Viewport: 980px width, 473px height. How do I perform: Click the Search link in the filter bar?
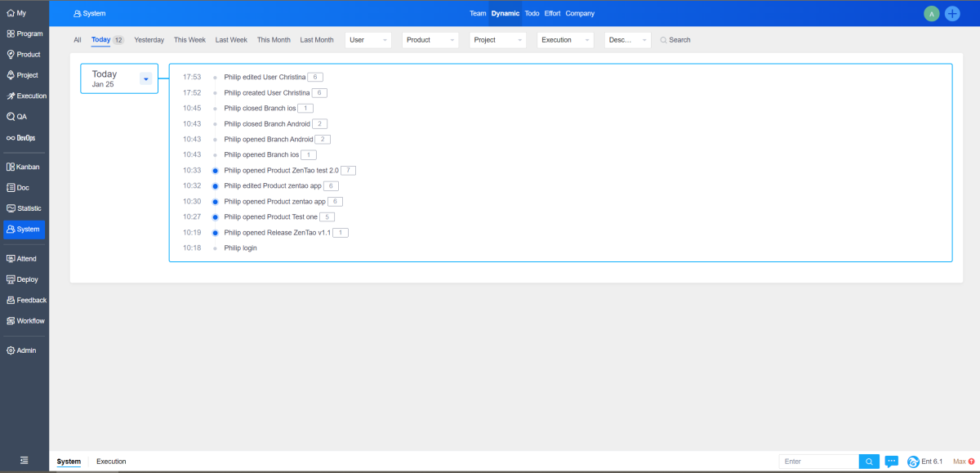coord(675,40)
